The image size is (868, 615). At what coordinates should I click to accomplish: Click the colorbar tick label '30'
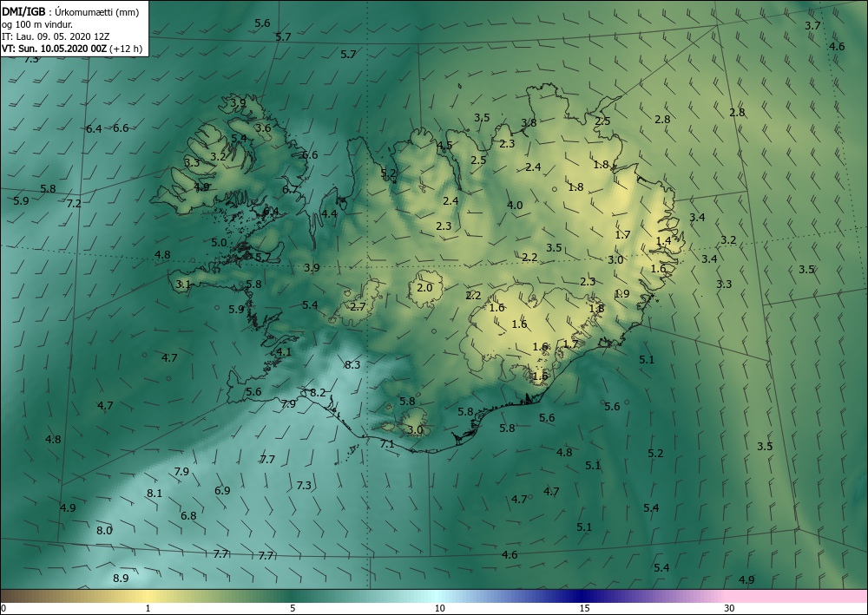coord(730,608)
